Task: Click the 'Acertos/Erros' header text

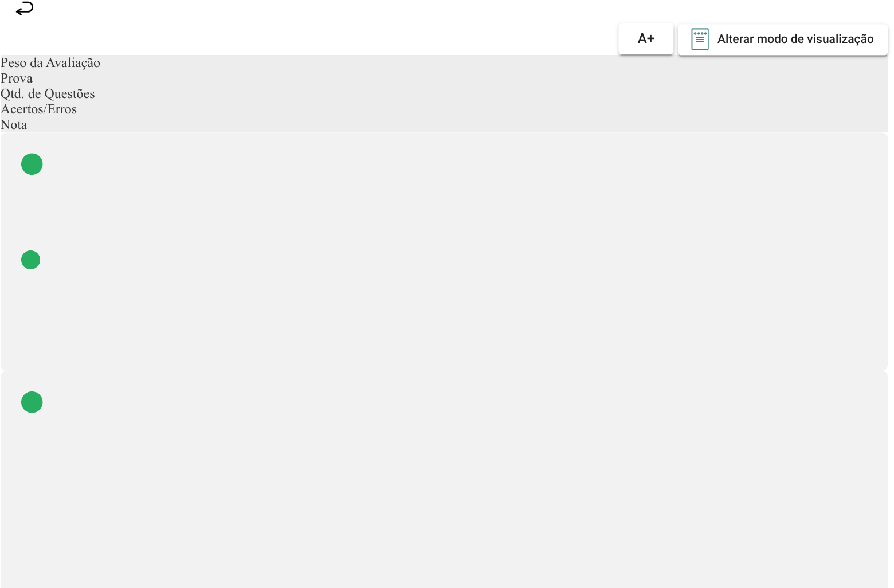Action: (x=38, y=109)
